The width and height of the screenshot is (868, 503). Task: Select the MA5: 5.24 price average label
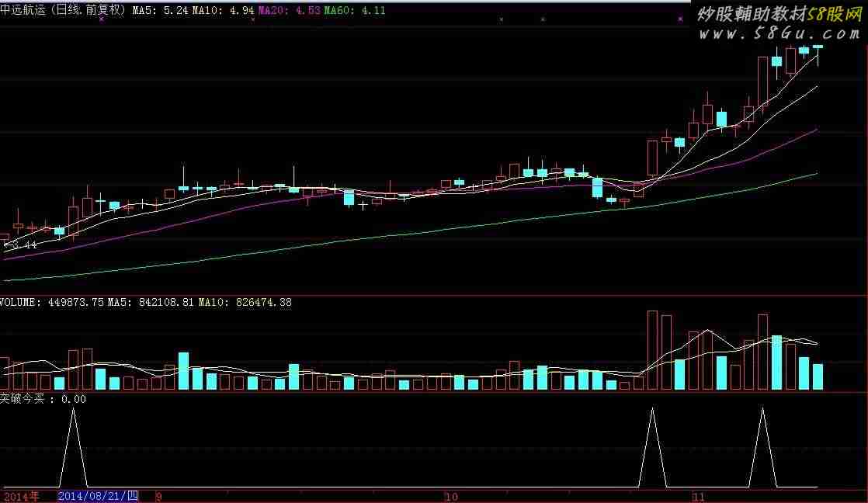[161, 10]
